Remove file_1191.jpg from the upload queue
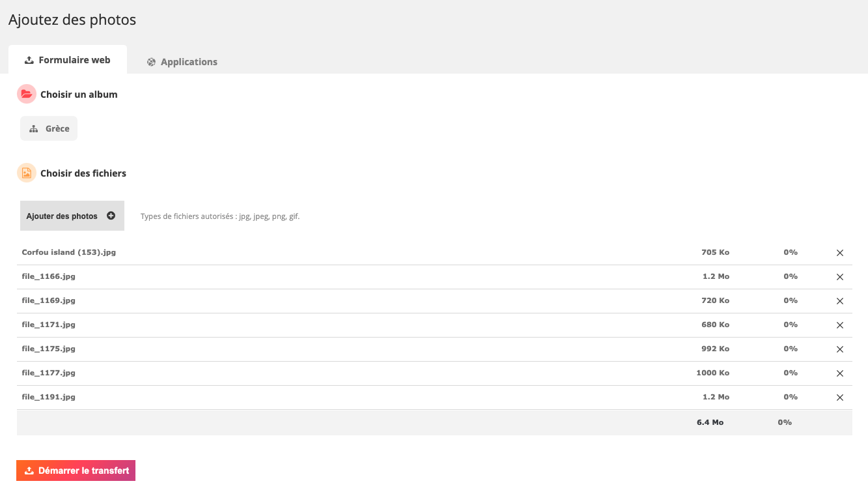 click(839, 398)
